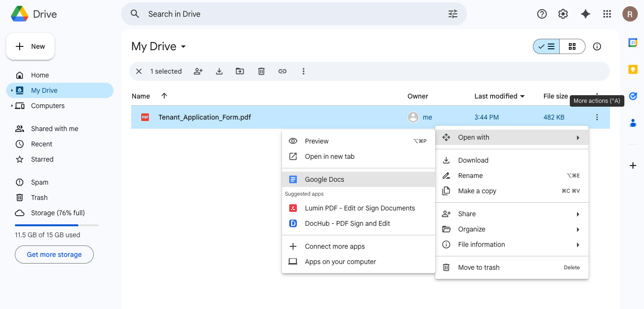Choose DocHub - PDF Sign and Edit
The image size is (644, 309).
click(359, 223)
